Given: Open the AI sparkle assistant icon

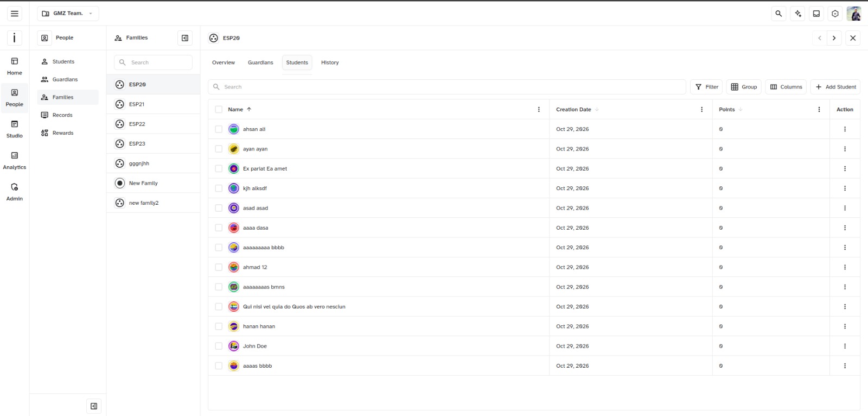Looking at the screenshot, I should 797,14.
